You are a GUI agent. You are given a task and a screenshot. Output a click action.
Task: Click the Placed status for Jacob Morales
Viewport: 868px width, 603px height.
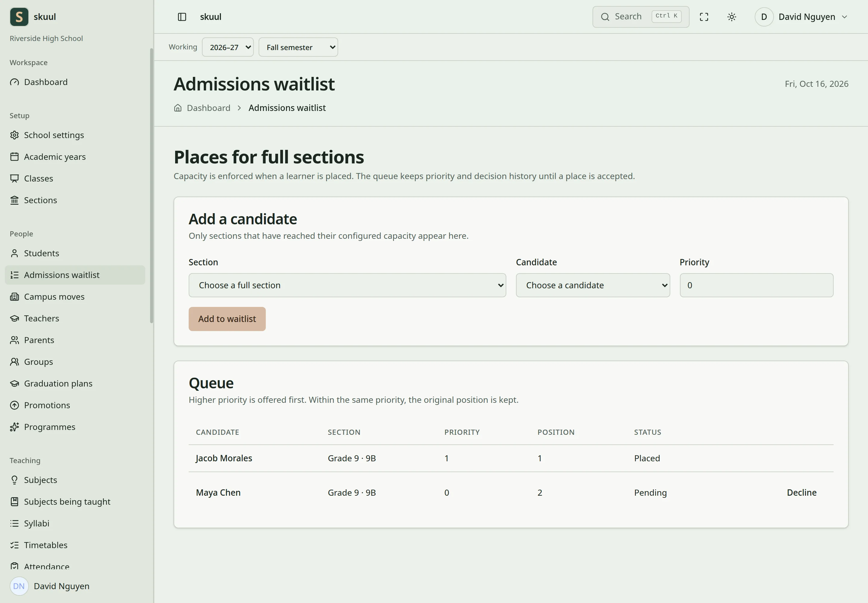point(647,458)
